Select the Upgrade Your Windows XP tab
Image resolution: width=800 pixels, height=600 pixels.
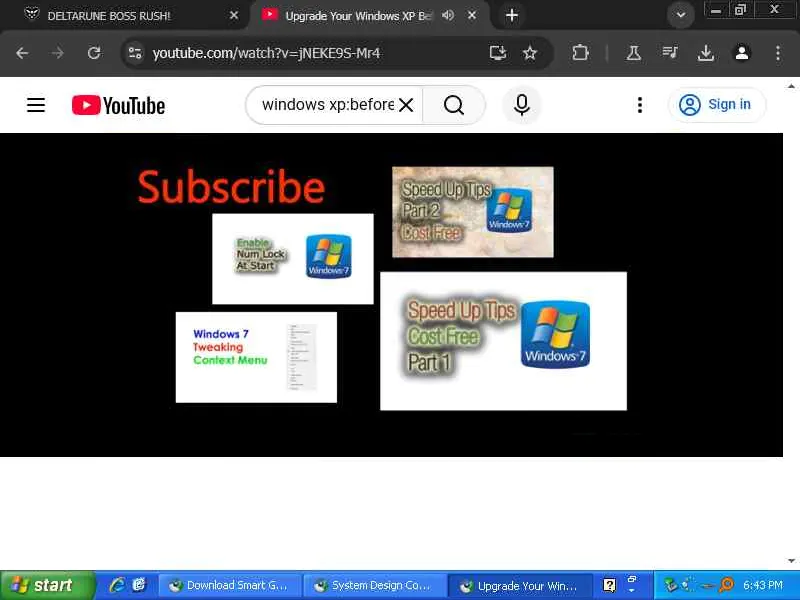[x=359, y=16]
